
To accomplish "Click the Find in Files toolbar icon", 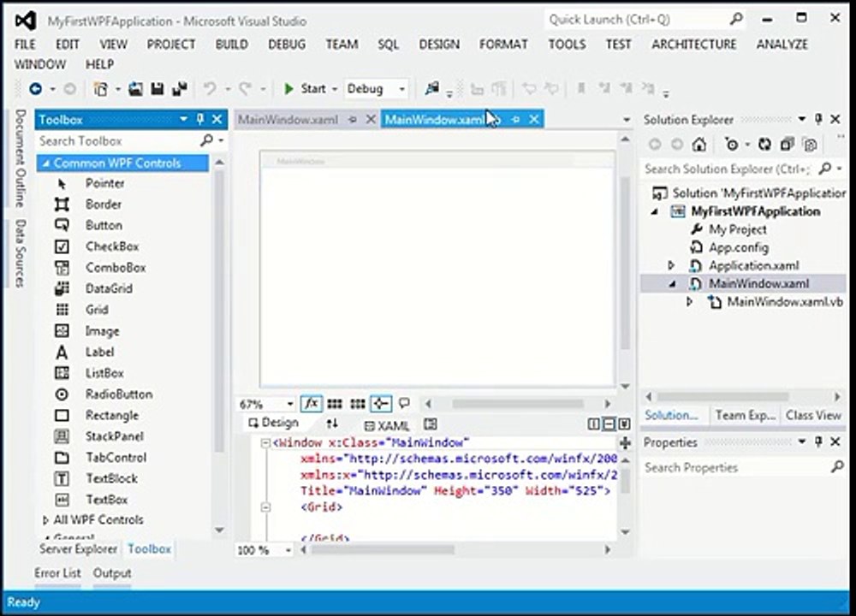I will coord(432,88).
